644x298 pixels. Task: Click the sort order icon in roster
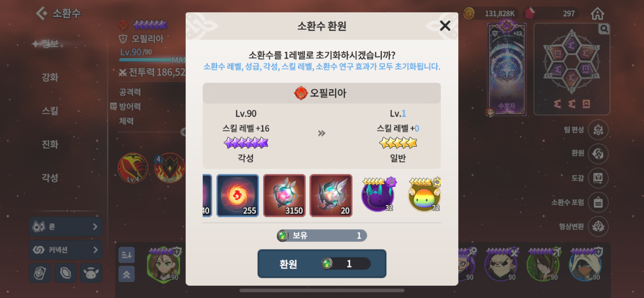126,255
